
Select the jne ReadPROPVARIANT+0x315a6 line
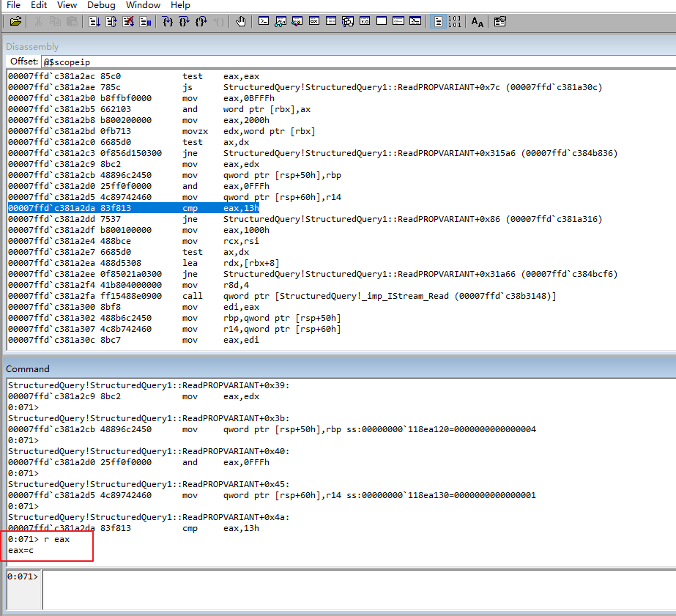pyautogui.click(x=313, y=153)
